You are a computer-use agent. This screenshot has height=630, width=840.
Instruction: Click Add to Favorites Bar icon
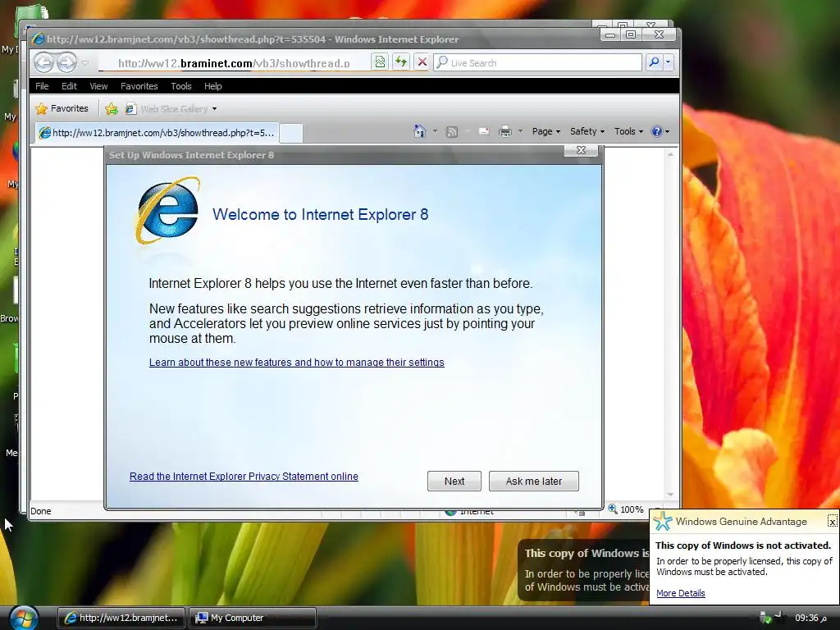[112, 109]
